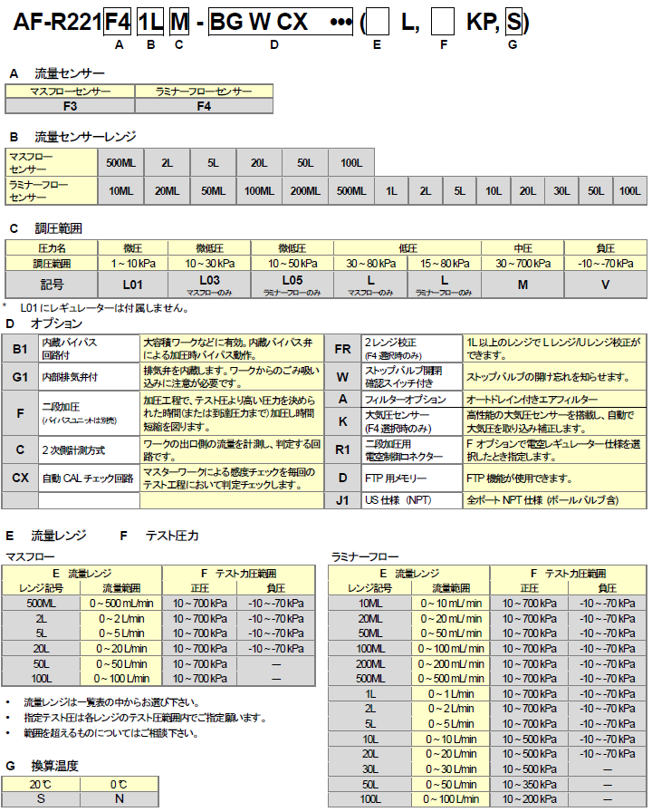Click the 'L01' symbol cell

pos(133,285)
